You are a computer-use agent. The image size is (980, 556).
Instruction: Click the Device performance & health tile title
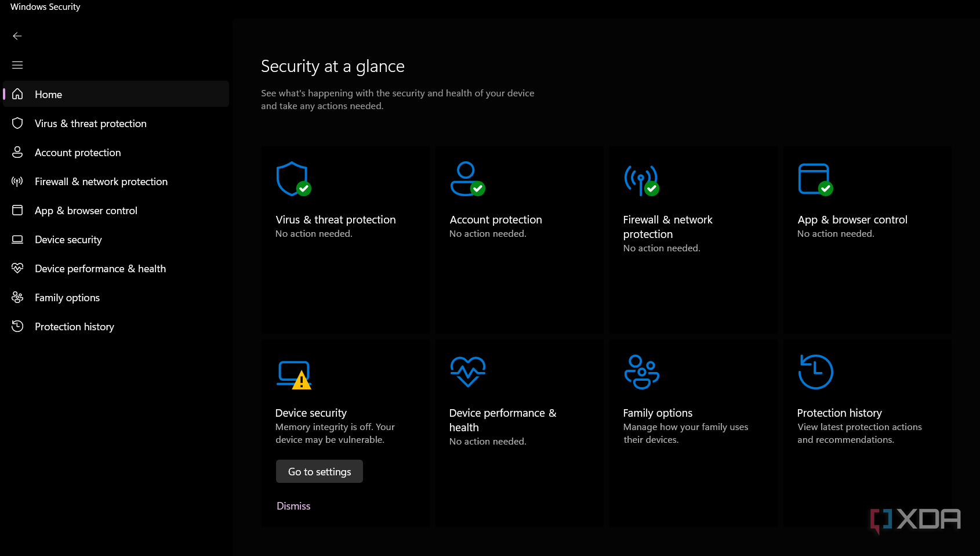coord(503,420)
